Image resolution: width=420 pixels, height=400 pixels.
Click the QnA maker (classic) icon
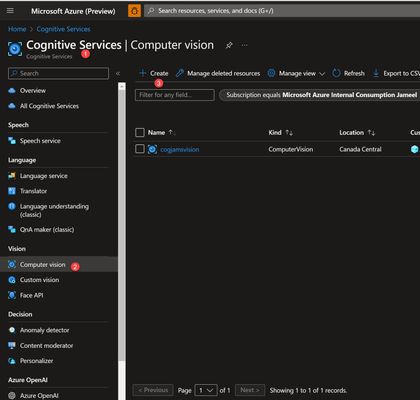(x=12, y=229)
